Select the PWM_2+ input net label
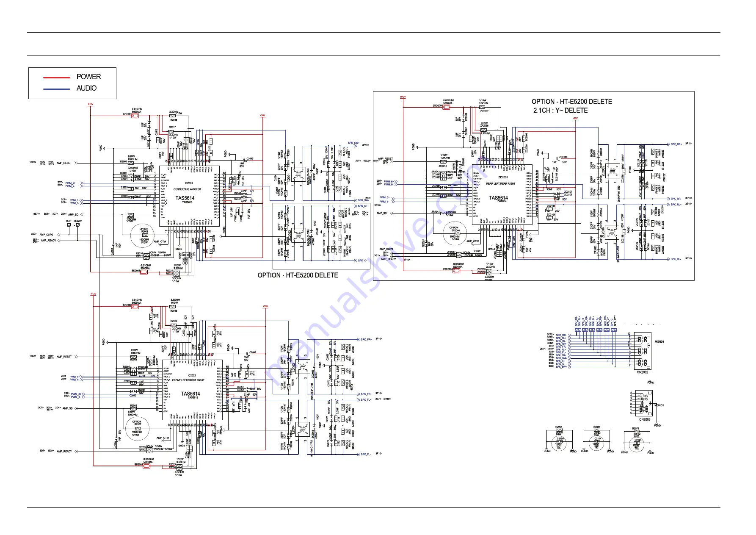This screenshot has height=535, width=756. click(70, 183)
